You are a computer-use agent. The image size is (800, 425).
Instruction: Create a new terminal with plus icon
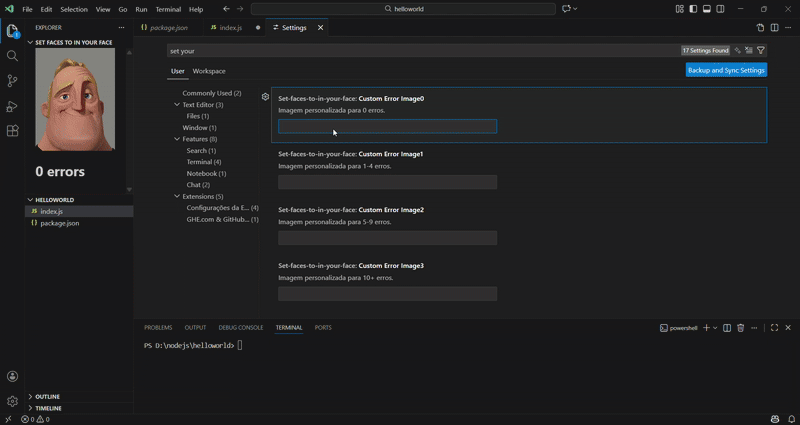click(706, 328)
